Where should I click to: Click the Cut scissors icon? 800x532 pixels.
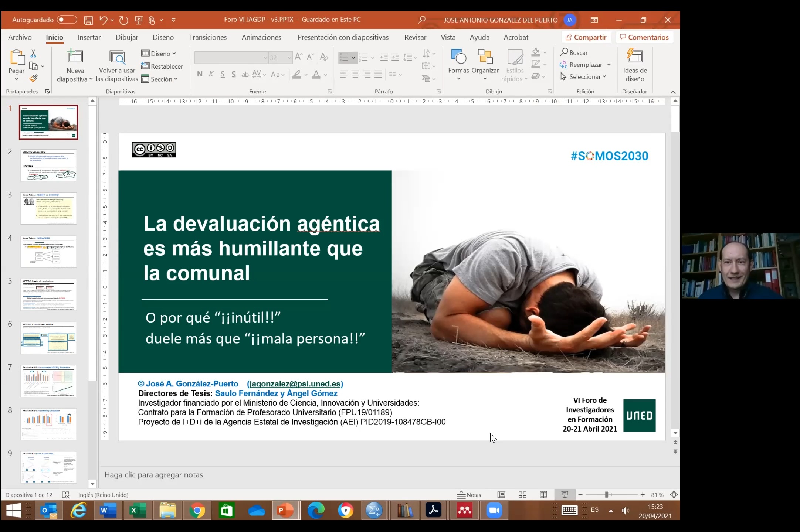[x=33, y=54]
